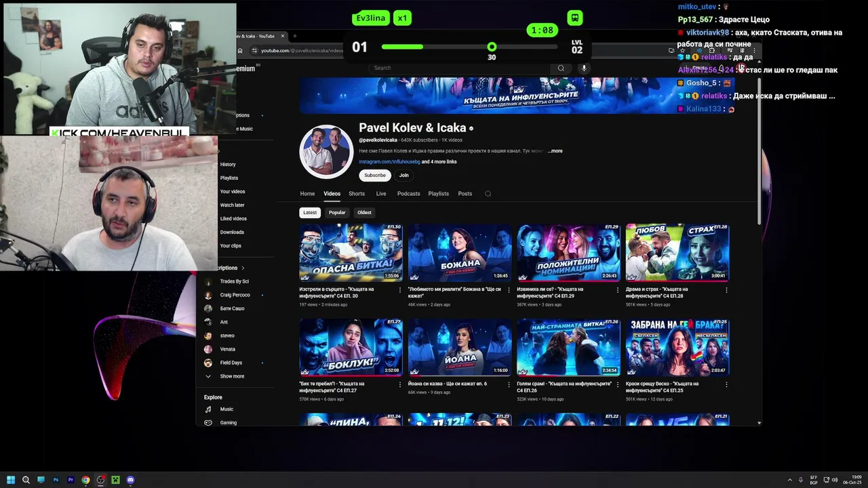Image resolution: width=868 pixels, height=488 pixels.
Task: Open the channel Shorts tab
Action: pos(357,194)
